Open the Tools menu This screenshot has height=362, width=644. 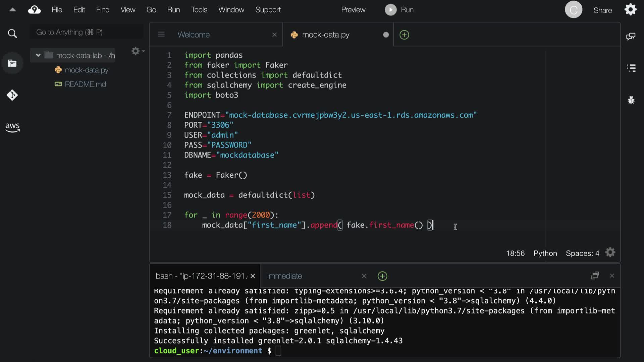[199, 10]
